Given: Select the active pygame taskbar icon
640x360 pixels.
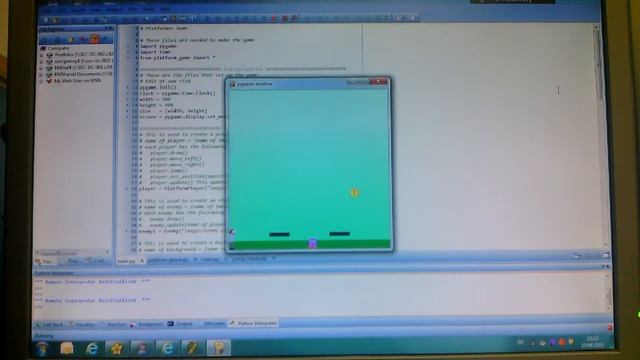Looking at the screenshot, I should click(218, 349).
